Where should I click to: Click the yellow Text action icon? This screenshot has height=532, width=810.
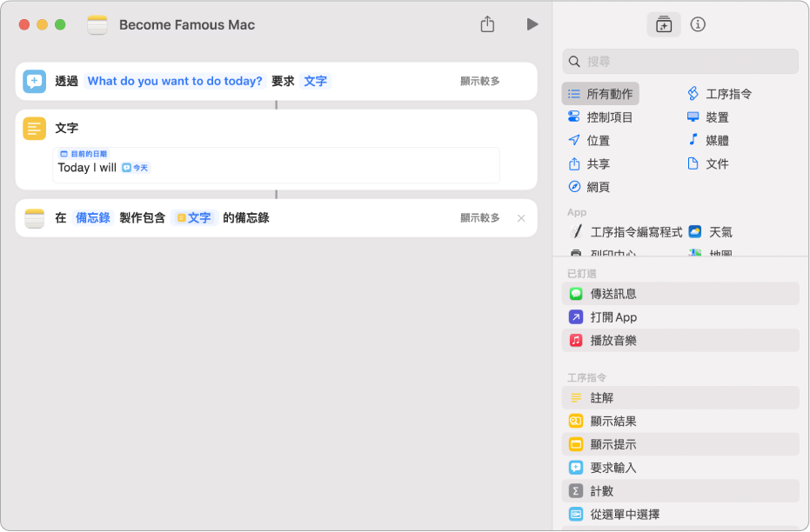35,129
